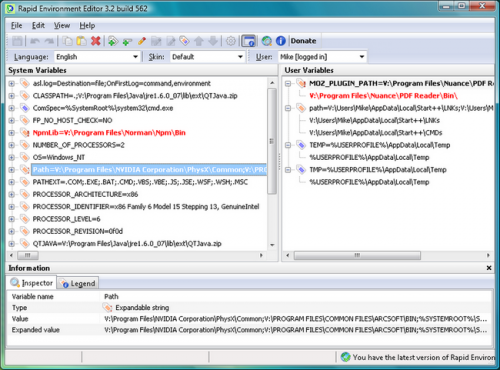Click the Copy icon in toolbar
Viewport: 500px width, 370px height.
tap(68, 41)
